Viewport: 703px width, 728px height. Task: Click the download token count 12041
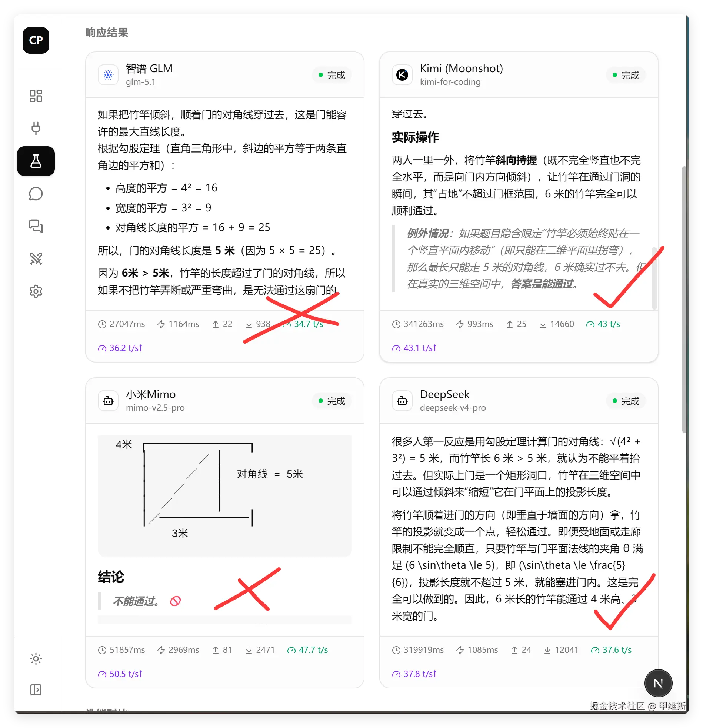click(x=566, y=650)
